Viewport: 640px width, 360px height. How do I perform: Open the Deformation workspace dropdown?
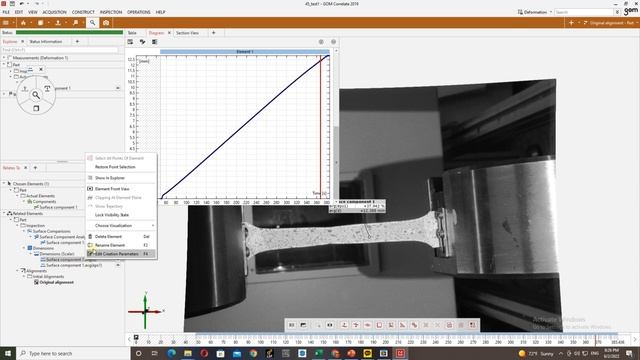click(x=535, y=12)
